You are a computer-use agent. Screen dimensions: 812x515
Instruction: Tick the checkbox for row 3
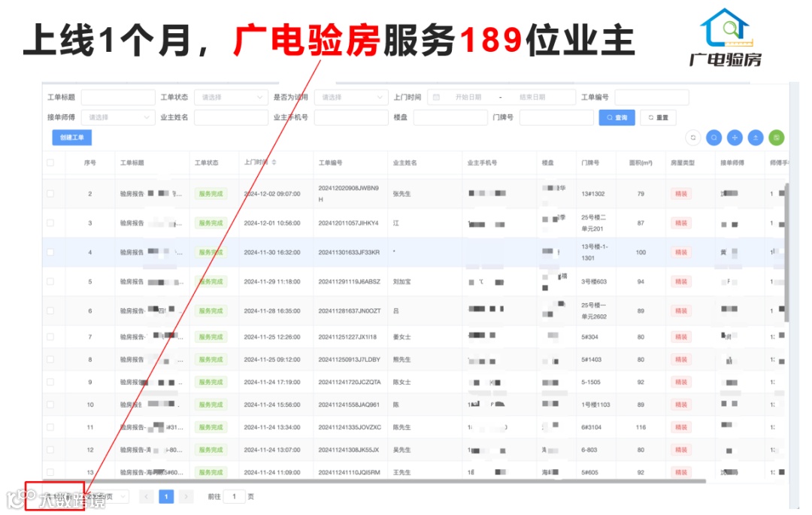(x=50, y=223)
